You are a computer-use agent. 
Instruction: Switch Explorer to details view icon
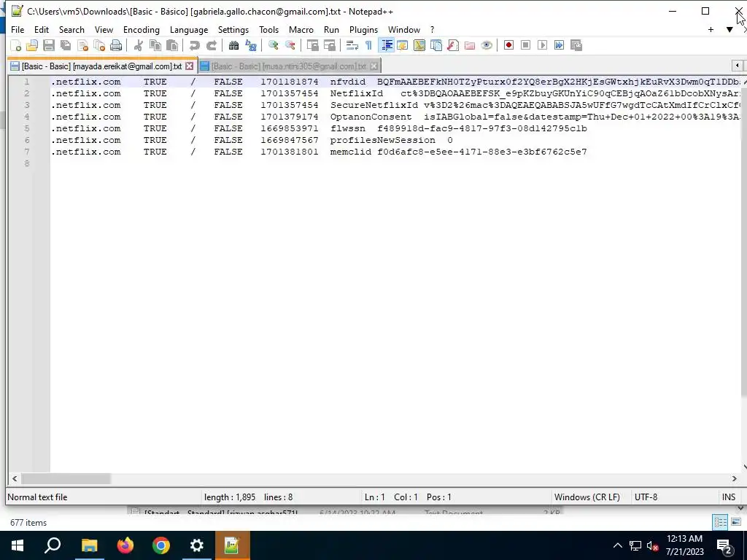click(x=720, y=522)
